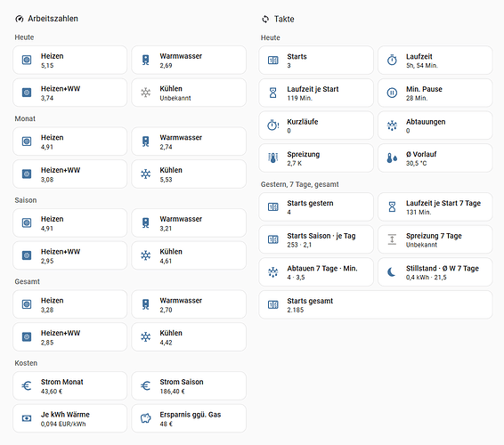Screen dimensions: 504x445
Task: Select the Monat Kühlen tile showing 5,53
Action: (x=189, y=174)
